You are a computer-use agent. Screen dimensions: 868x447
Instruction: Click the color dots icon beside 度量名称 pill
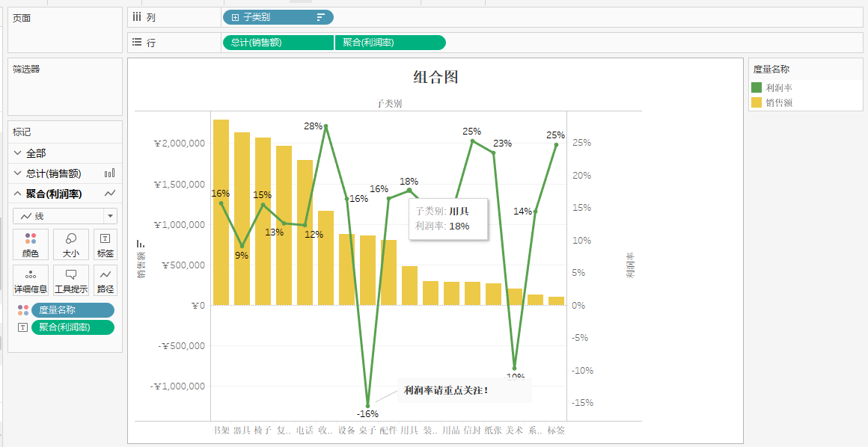click(x=22, y=309)
